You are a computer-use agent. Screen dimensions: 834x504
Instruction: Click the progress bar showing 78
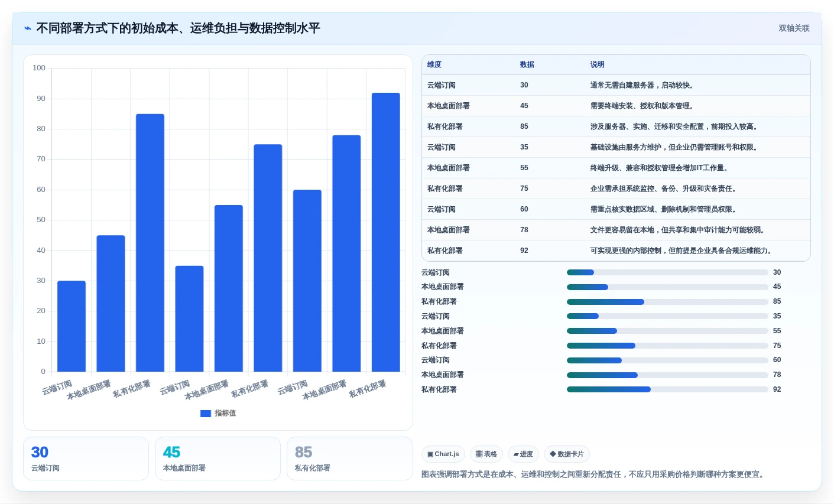(667, 375)
